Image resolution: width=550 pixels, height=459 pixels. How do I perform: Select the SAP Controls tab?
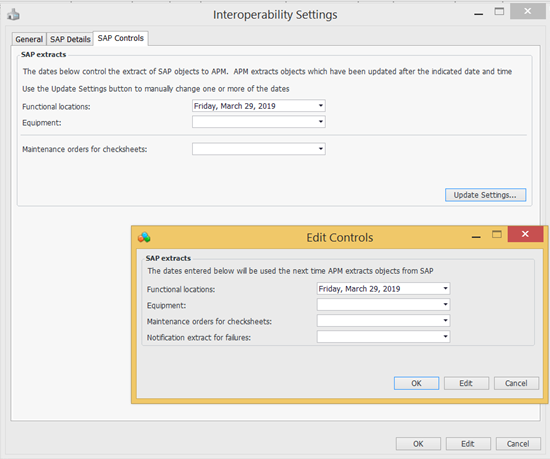tap(121, 38)
